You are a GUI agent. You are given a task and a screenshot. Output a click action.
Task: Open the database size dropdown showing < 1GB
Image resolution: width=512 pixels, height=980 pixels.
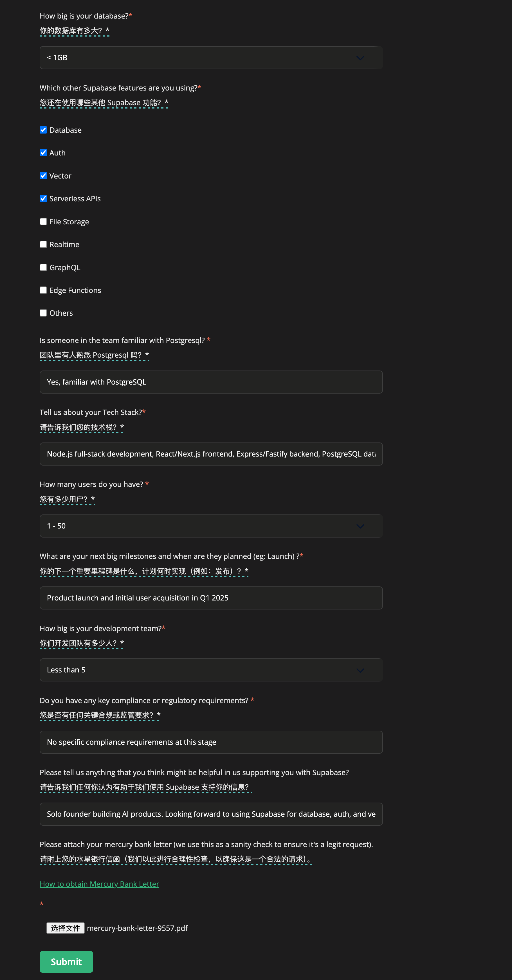[211, 57]
